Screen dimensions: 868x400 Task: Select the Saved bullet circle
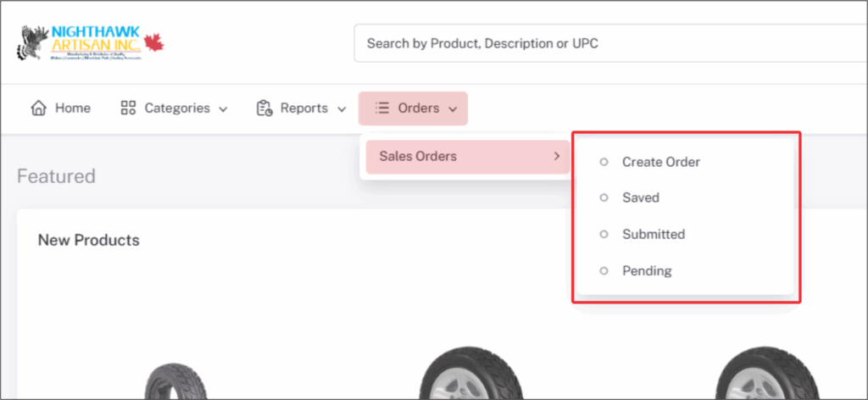tap(604, 197)
